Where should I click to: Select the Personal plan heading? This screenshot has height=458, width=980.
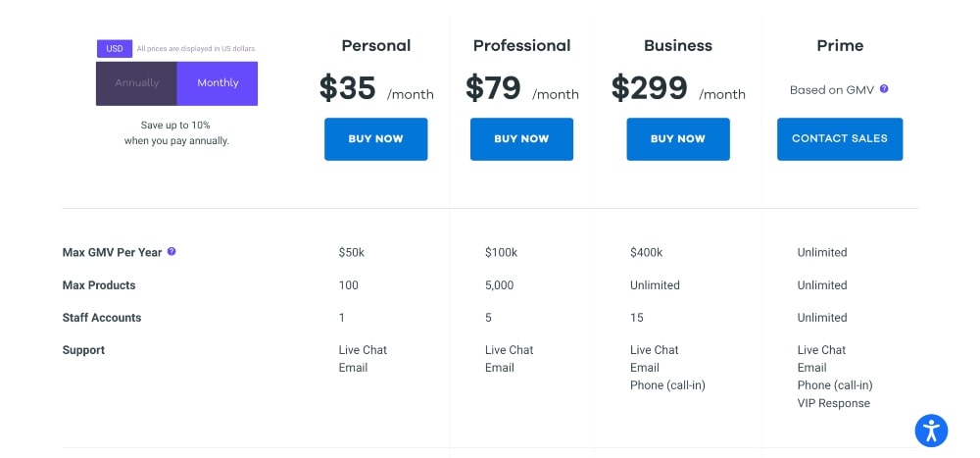click(376, 46)
